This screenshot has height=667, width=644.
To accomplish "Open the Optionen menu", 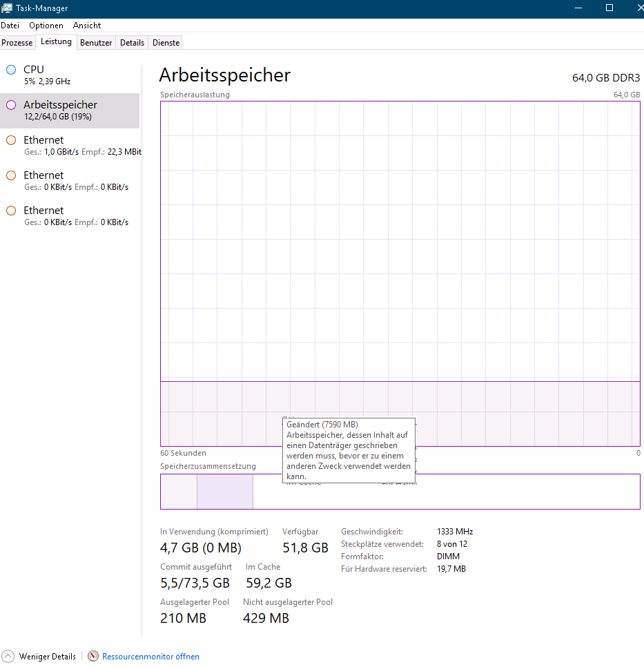I will coord(46,26).
